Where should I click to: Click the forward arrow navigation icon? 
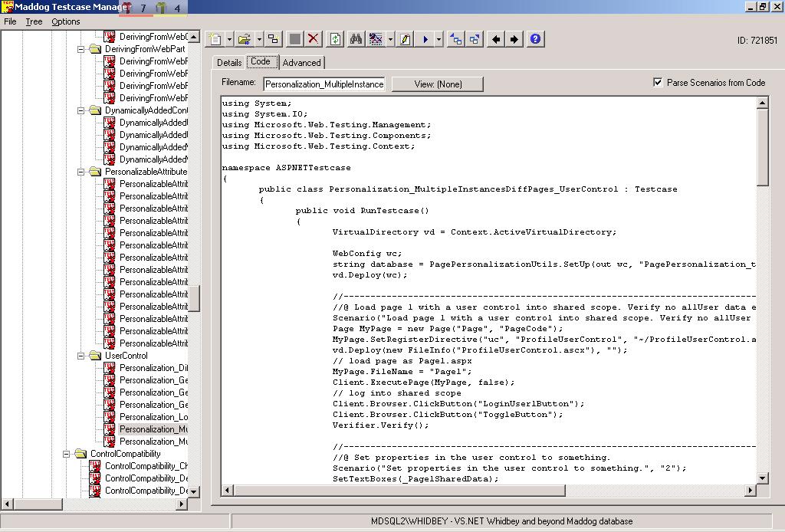tap(514, 39)
